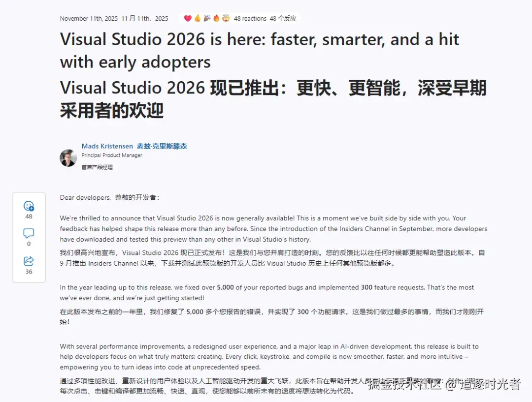The height and width of the screenshot is (402, 532).
Task: Click the party popper reaction emoji
Action: pos(207,18)
